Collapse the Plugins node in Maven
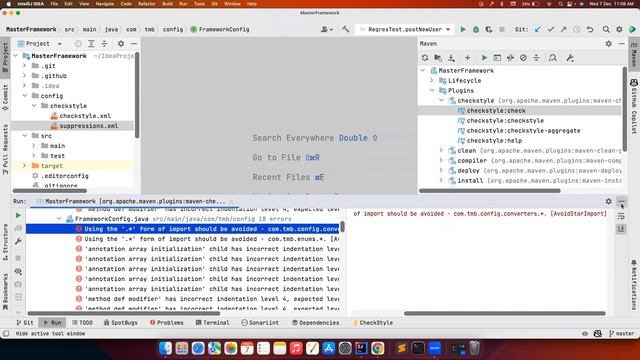Screen dimensions: 640x360 click(x=432, y=90)
